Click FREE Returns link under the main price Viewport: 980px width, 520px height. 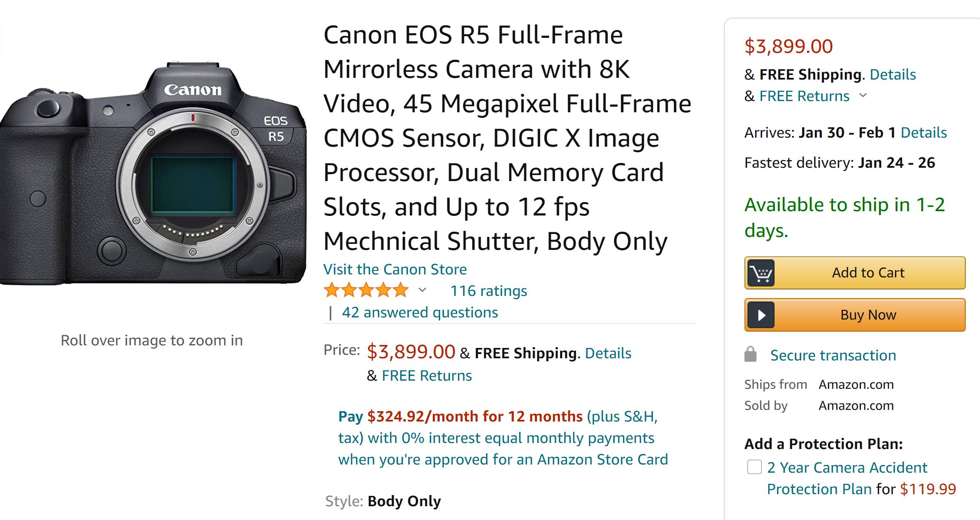coord(426,376)
